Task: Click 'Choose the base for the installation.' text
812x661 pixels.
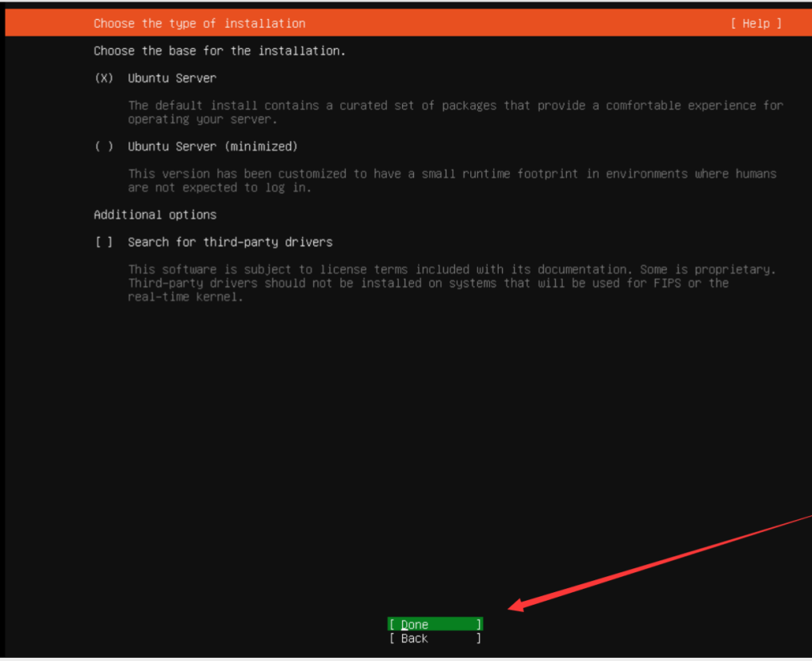Action: pyautogui.click(x=220, y=51)
